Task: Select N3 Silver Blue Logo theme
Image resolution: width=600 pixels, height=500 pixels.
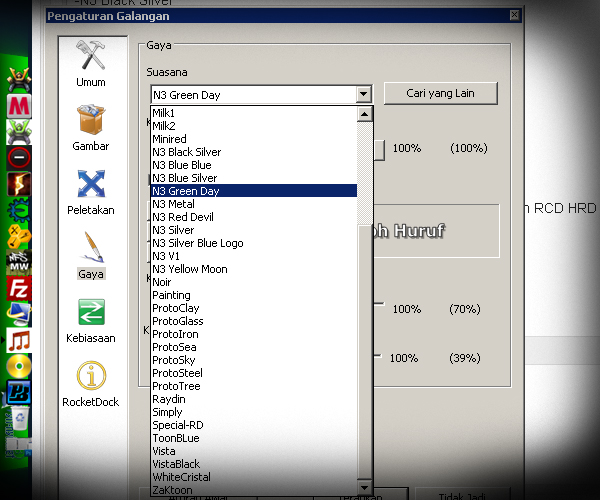Action: [254, 243]
